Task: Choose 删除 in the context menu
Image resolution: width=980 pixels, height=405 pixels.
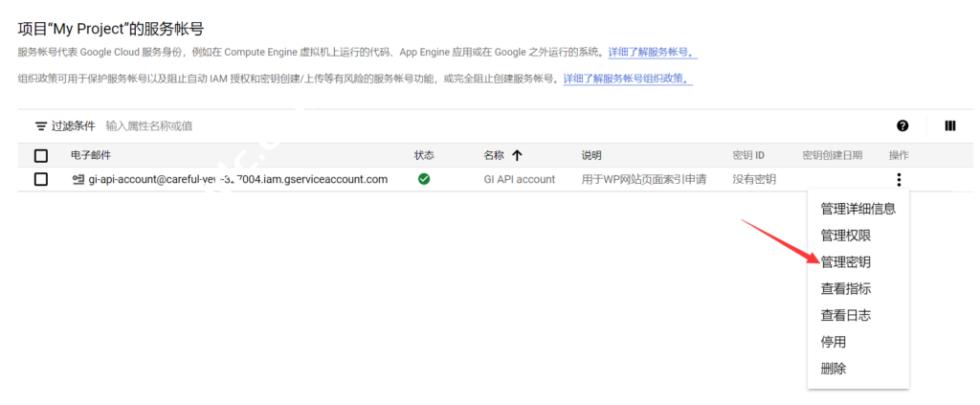Action: click(834, 369)
